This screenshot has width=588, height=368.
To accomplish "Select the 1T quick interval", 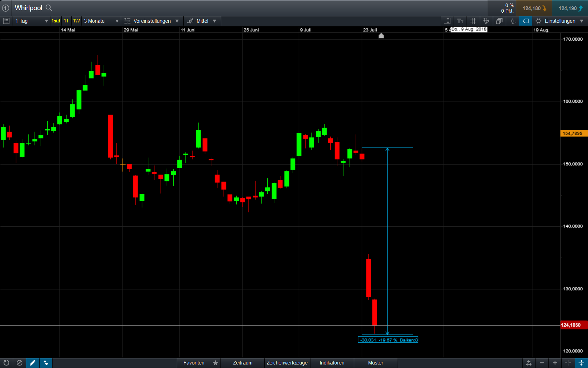I will click(66, 21).
